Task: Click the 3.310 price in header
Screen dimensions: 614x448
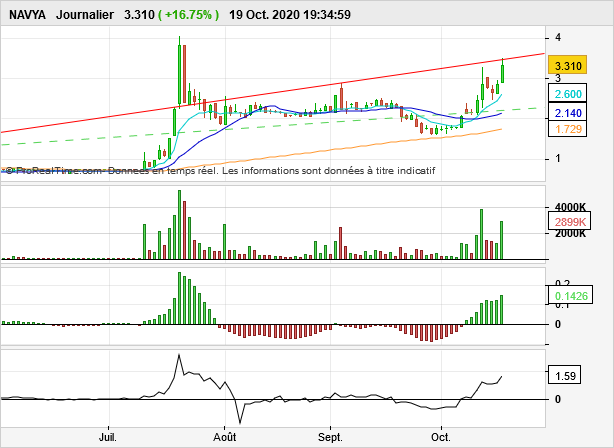Action: (x=139, y=15)
